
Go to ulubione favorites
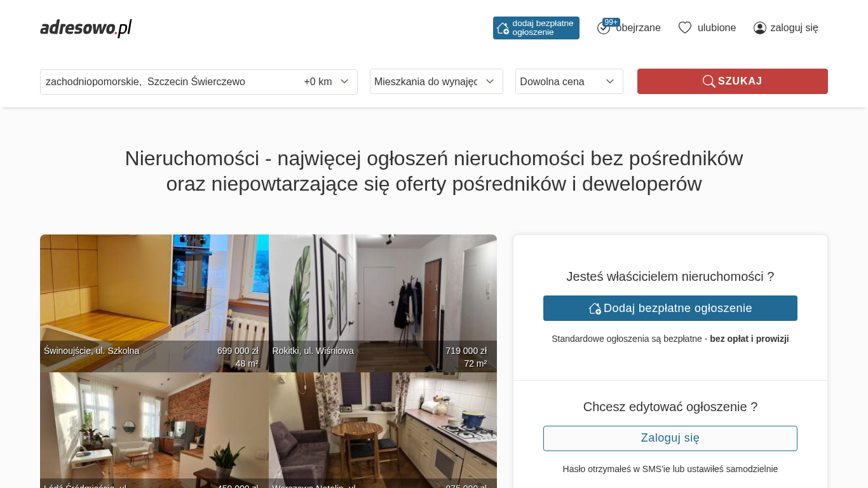(x=717, y=28)
